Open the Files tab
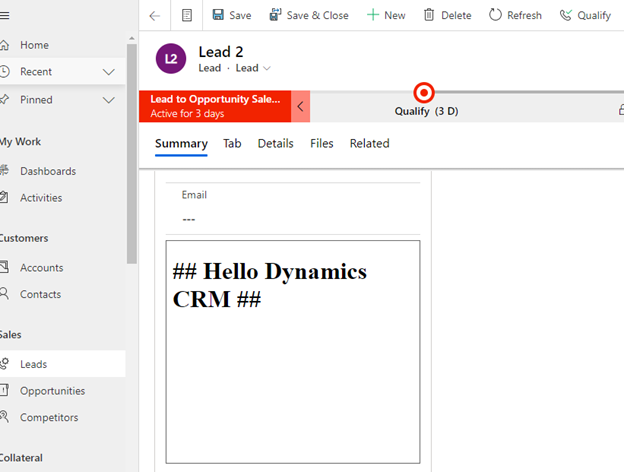 tap(322, 143)
